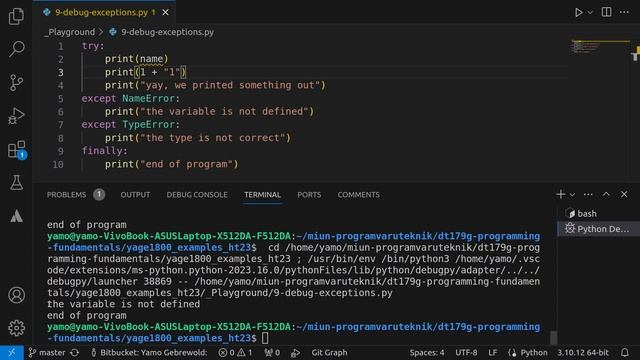This screenshot has width=640, height=360.
Task: Open Extensions view with update badge
Action: click(17, 150)
